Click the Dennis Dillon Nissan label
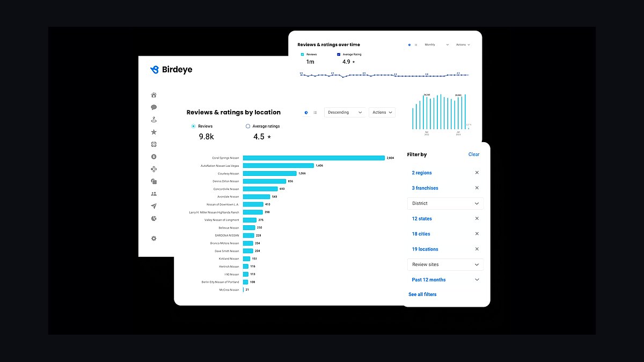Screen dimensions: 644x362 (x=226, y=181)
